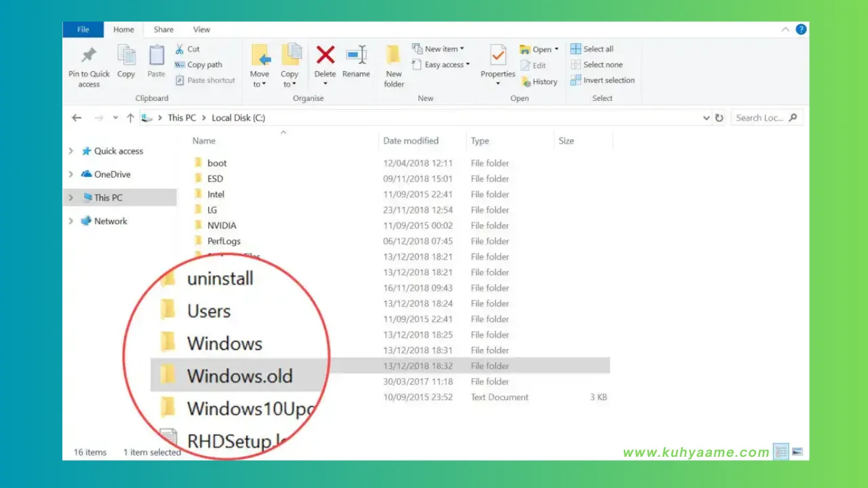Click the up one level arrow
Image resolution: width=868 pixels, height=488 pixels.
(130, 118)
